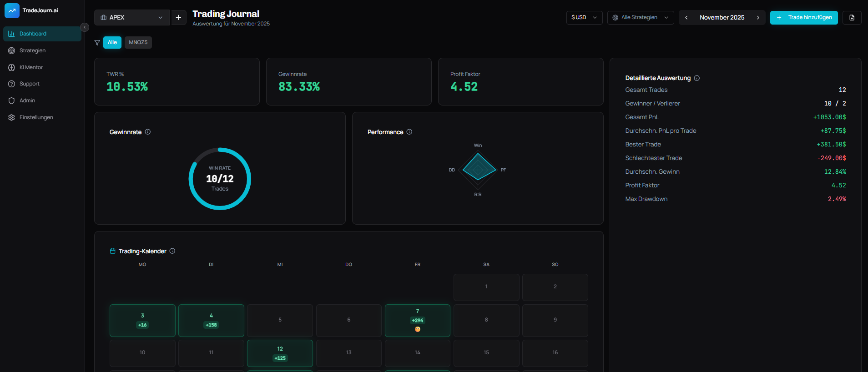
Task: Open calendar day 3 with +16
Action: (x=142, y=321)
